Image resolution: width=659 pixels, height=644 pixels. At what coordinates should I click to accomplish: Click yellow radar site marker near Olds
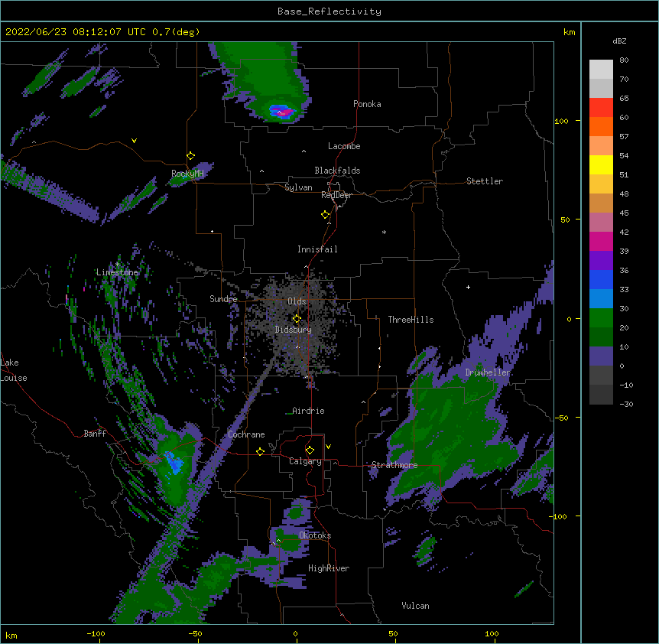pyautogui.click(x=297, y=319)
